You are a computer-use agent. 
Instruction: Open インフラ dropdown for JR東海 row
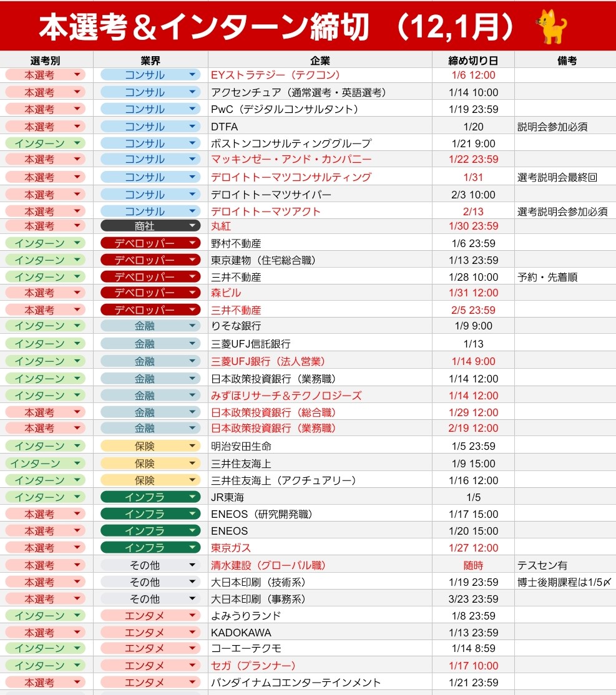point(150,497)
